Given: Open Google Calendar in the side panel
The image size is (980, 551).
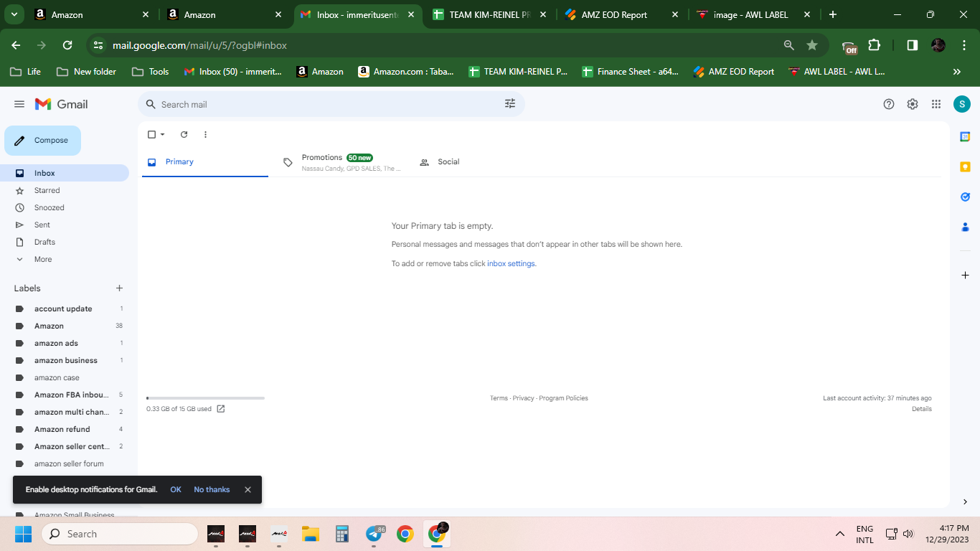Looking at the screenshot, I should [x=965, y=136].
